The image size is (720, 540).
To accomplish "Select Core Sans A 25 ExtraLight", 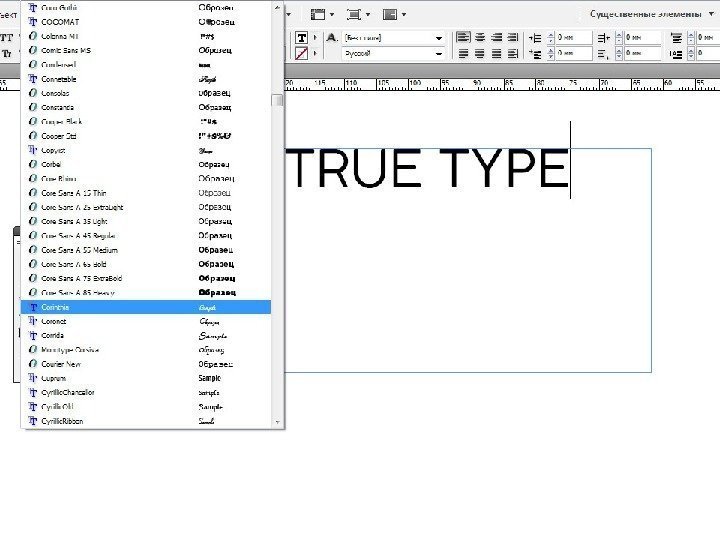I will pos(146,207).
